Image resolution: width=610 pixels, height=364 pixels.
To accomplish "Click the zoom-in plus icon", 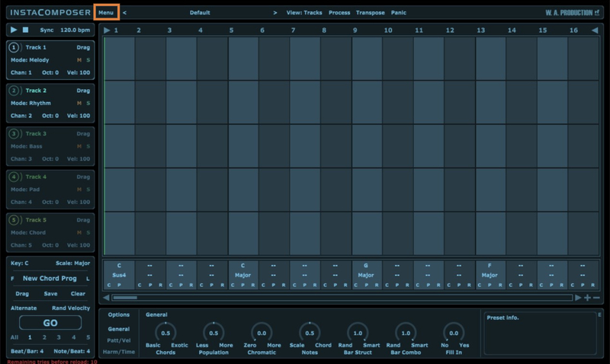I will (587, 298).
